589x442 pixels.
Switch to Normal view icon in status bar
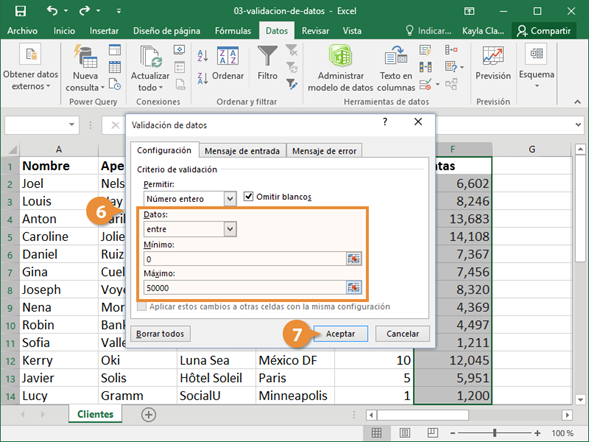(x=377, y=433)
